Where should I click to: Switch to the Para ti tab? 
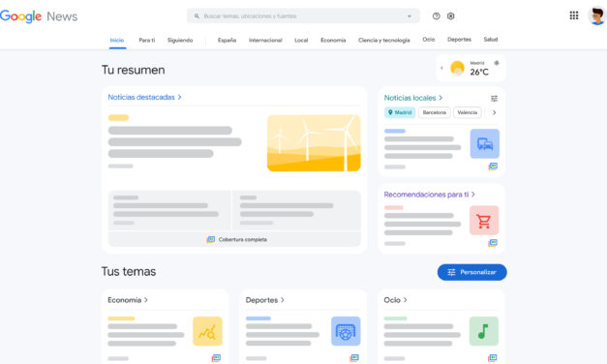tap(147, 41)
